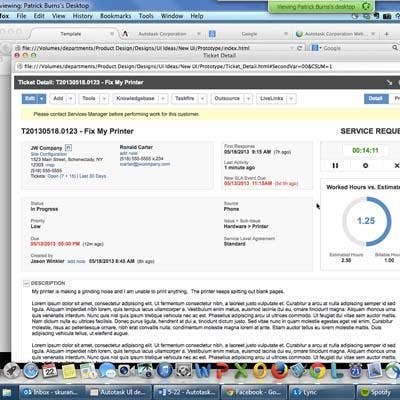Pause the ticket timer
Screen dimensions: 400x400
coord(335,165)
